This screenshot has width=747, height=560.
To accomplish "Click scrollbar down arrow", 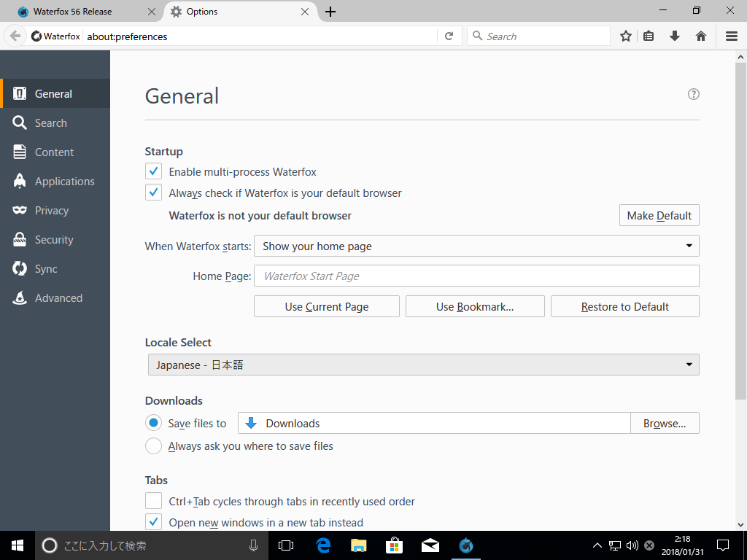I will [741, 525].
